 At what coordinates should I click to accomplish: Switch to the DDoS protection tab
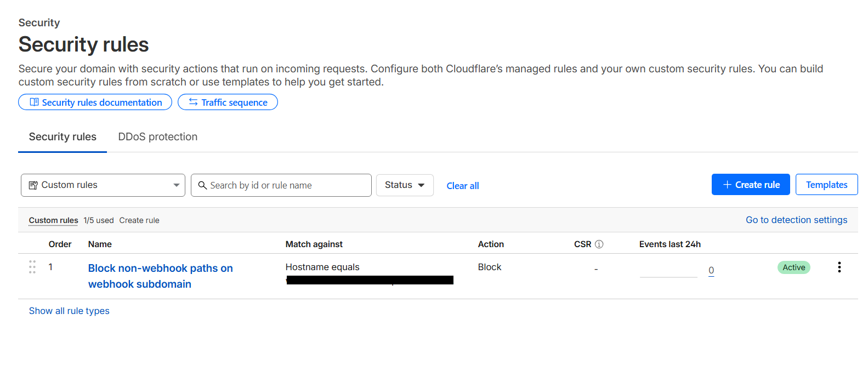157,137
